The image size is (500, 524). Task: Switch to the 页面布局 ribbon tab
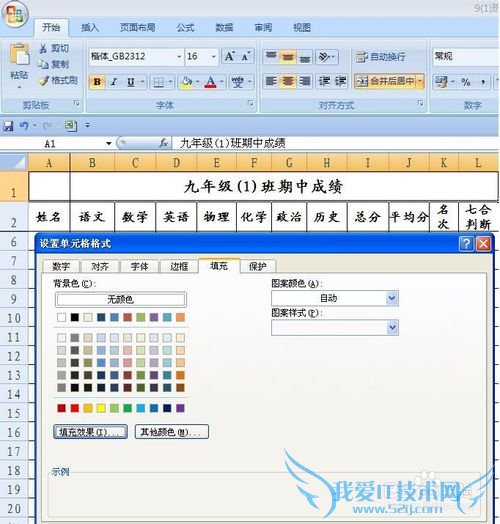(138, 27)
